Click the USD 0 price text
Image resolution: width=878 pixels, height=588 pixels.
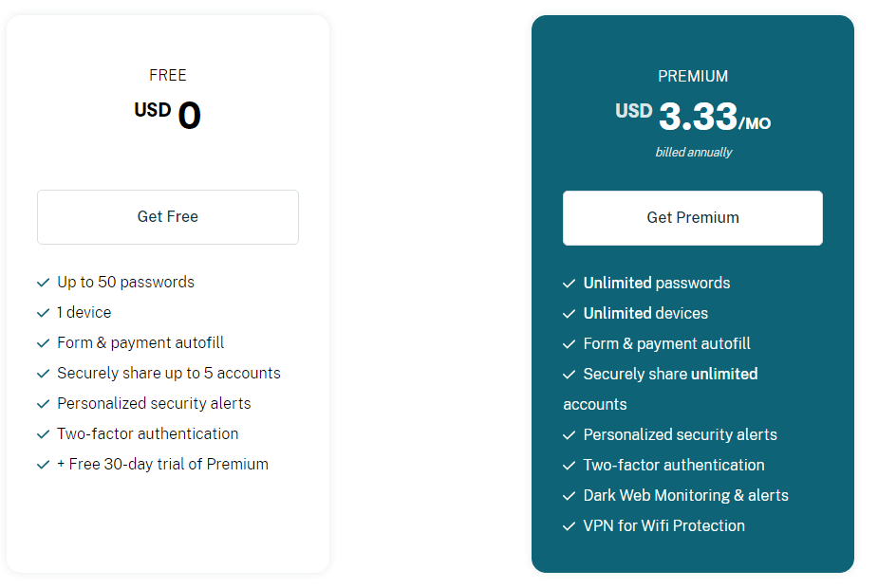pyautogui.click(x=167, y=115)
